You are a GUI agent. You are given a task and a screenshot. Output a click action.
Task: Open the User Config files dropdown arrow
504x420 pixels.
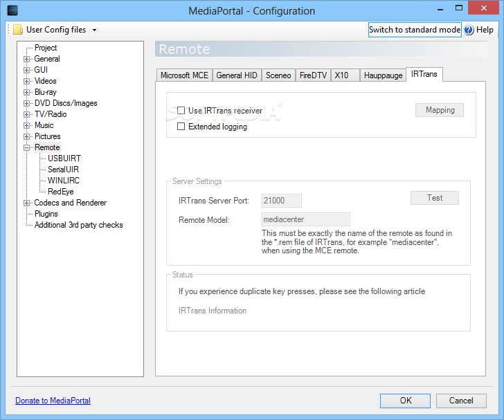pyautogui.click(x=94, y=30)
